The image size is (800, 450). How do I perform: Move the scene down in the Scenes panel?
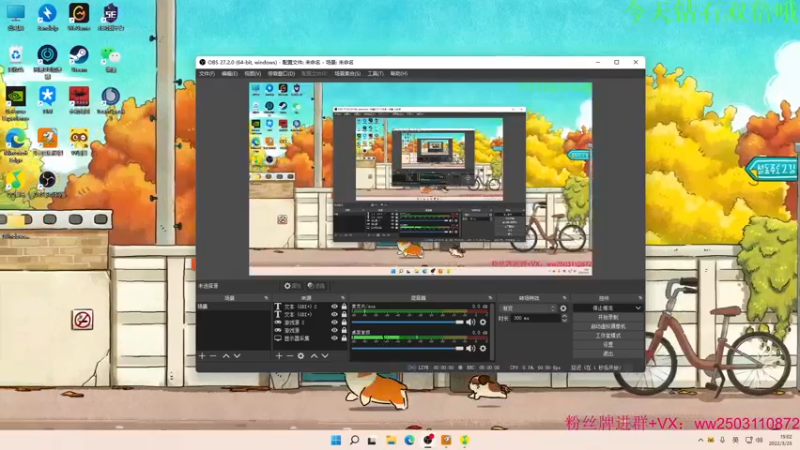(237, 356)
